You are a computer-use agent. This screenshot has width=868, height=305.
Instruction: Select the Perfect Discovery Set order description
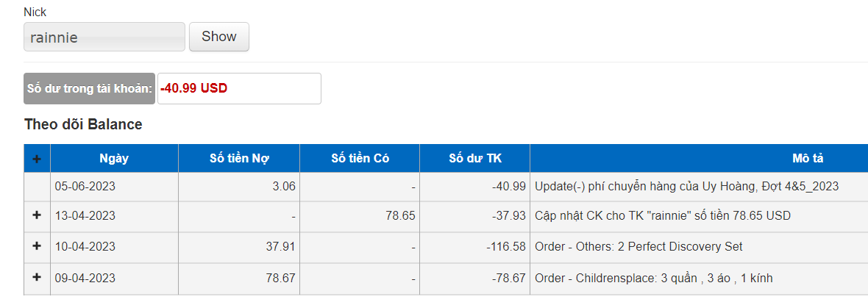tap(638, 246)
